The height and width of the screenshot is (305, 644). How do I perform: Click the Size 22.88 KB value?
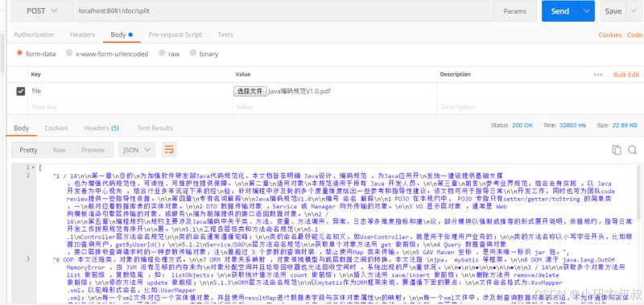point(625,126)
